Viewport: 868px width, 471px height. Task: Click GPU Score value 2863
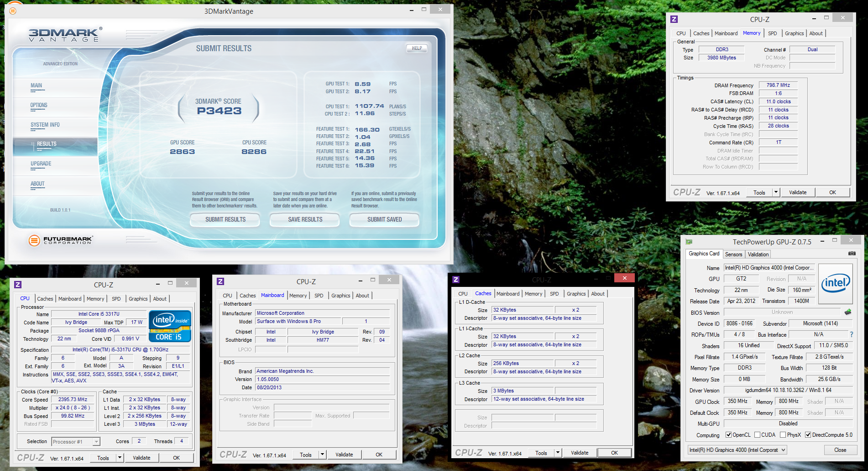click(182, 152)
